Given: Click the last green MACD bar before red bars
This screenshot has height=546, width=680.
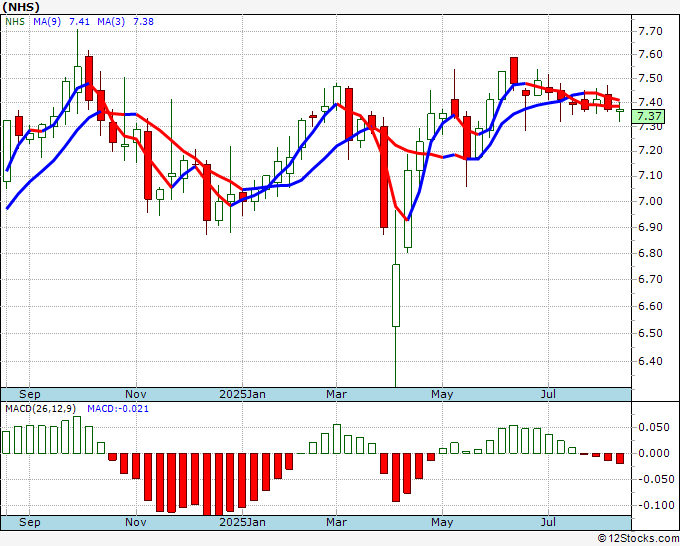Looking at the screenshot, I should coord(572,450).
